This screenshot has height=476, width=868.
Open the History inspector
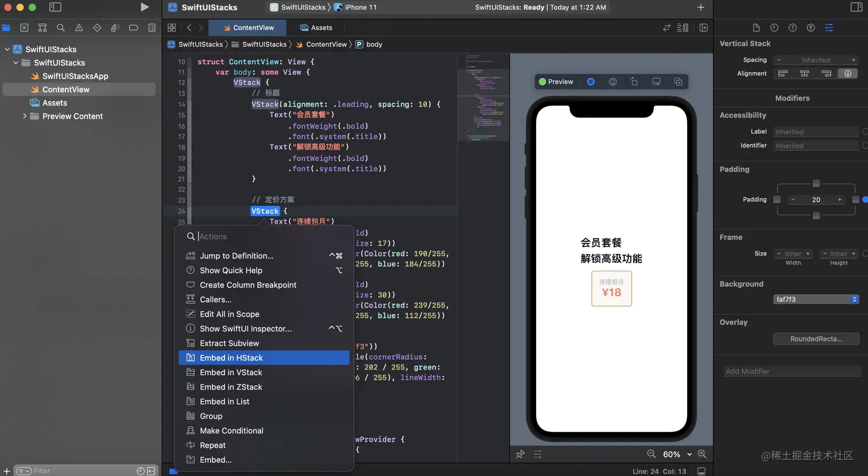[774, 28]
